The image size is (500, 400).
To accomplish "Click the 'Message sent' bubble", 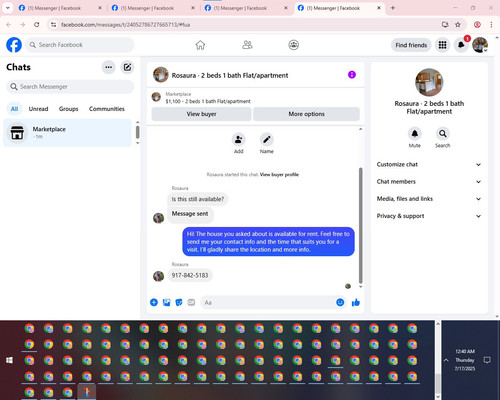I will [190, 214].
